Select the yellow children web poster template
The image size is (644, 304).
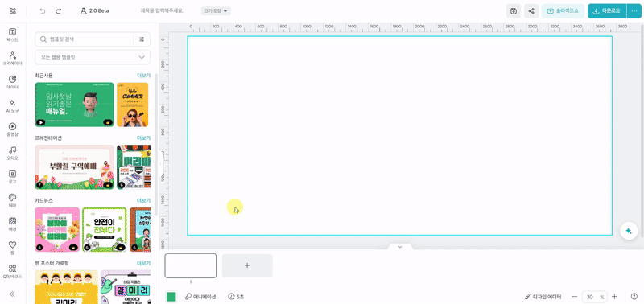67,287
